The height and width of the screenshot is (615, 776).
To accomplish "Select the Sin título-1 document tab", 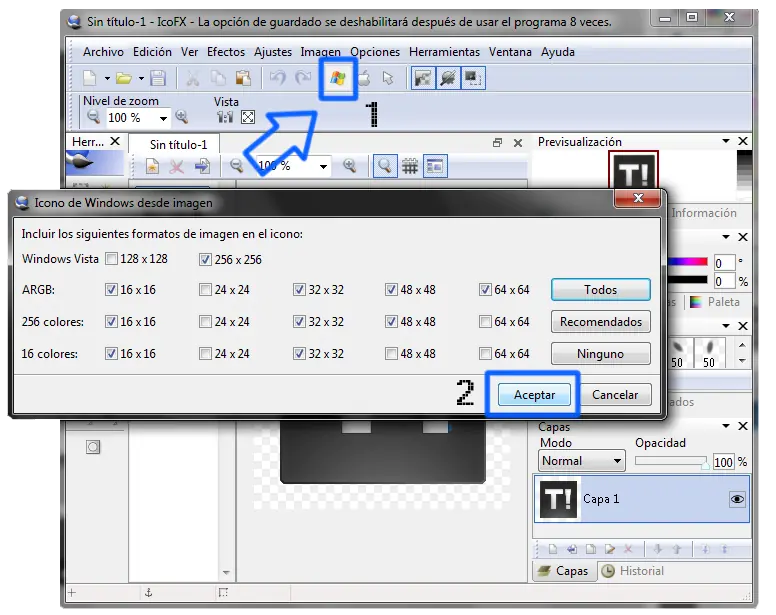I will tap(175, 144).
